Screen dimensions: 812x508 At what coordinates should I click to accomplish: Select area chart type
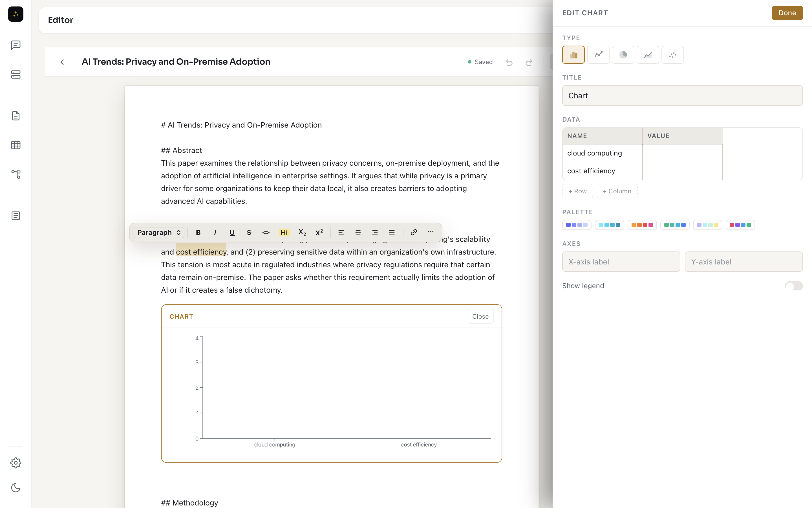tap(648, 55)
